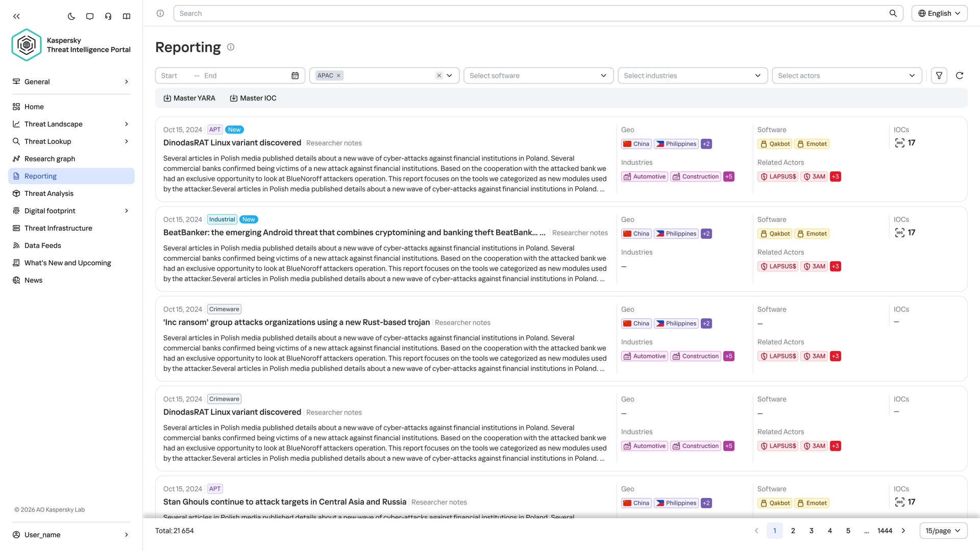Click the Kaspersky hexagon logo

point(27,45)
